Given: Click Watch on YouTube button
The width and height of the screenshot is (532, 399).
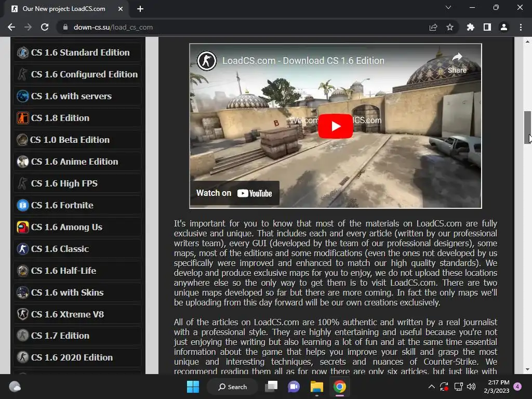Looking at the screenshot, I should [x=234, y=193].
